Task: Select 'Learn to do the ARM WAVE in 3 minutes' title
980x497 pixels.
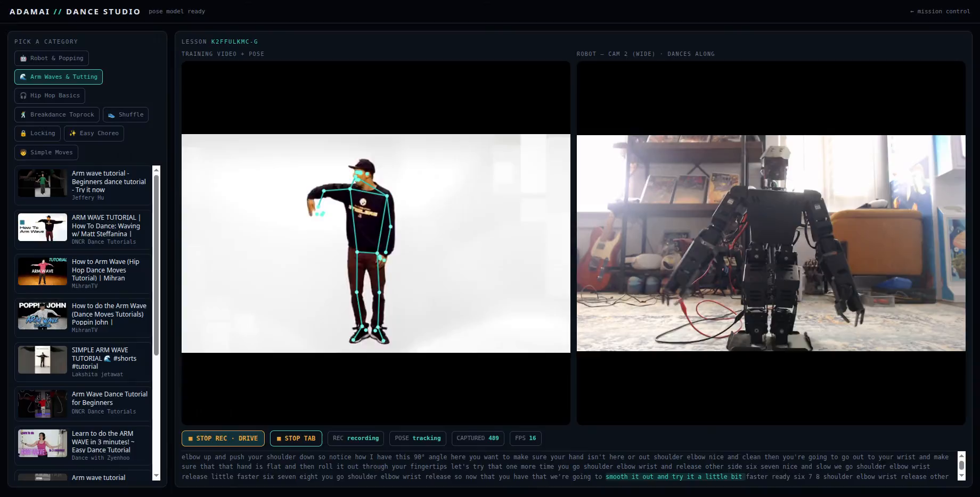Action: coord(103,442)
